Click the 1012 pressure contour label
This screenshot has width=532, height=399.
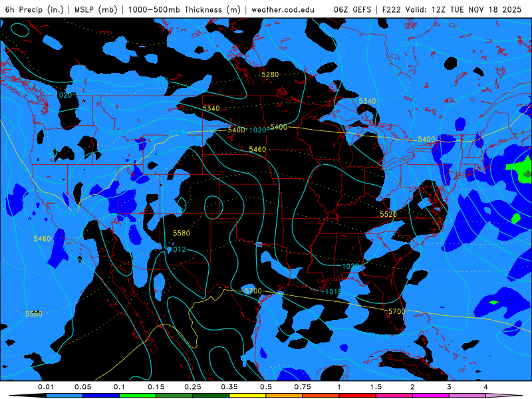point(178,250)
